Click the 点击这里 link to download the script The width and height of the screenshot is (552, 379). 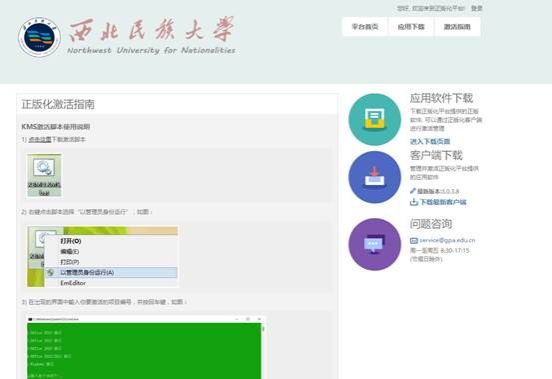click(x=40, y=139)
